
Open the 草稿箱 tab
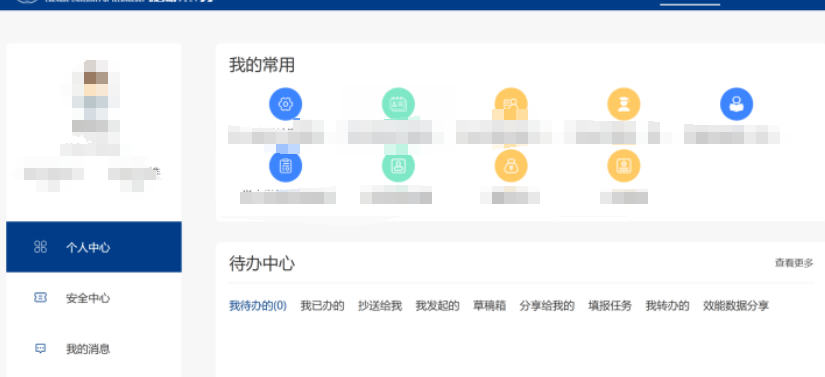click(x=489, y=306)
